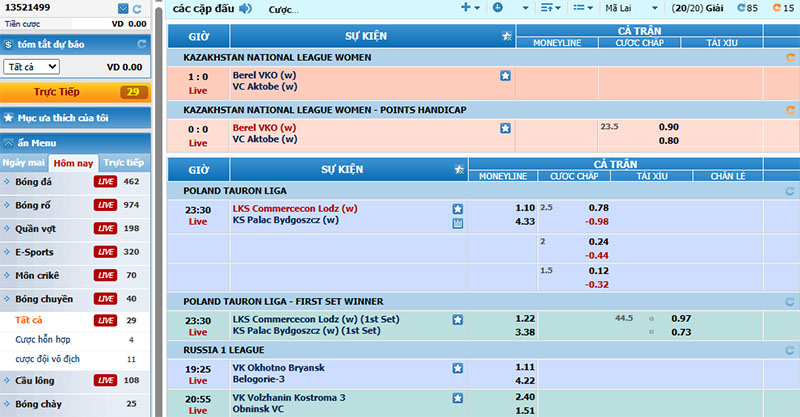Screen dimensions: 800x417
Task: Toggle favorites star in the top Sự Kiện header
Action: pos(506,37)
